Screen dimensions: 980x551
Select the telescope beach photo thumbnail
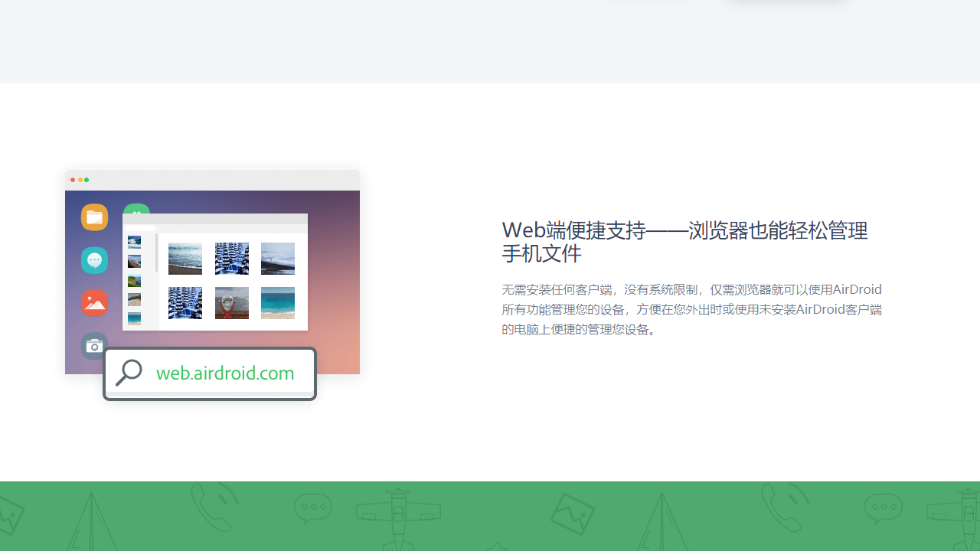pyautogui.click(x=232, y=303)
